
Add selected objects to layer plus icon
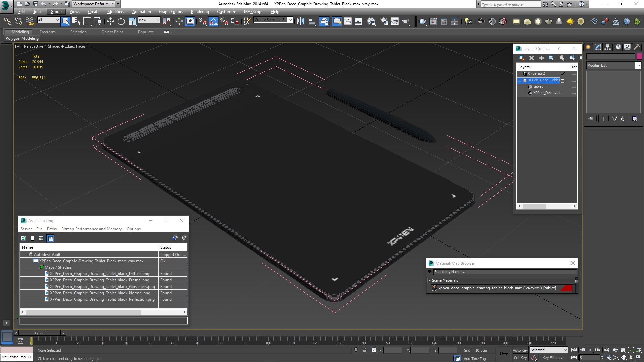point(541,58)
